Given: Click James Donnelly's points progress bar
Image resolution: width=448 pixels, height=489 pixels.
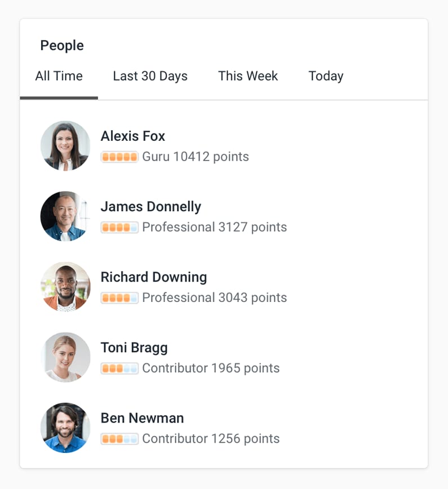Looking at the screenshot, I should 119,227.
